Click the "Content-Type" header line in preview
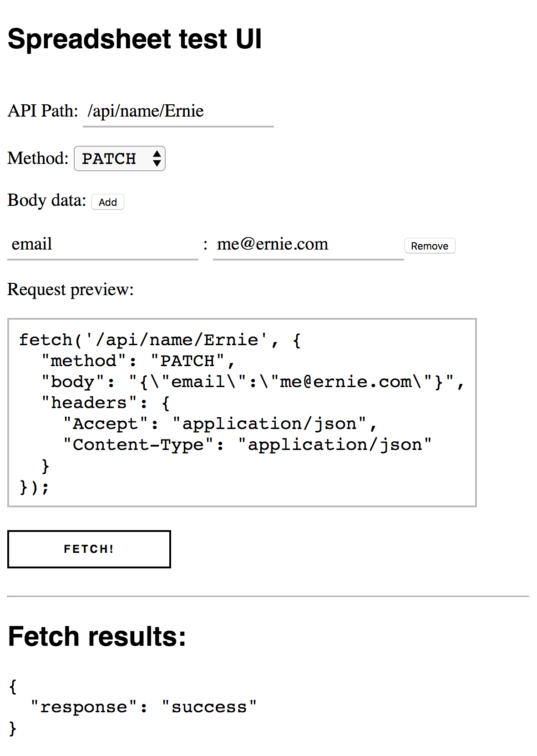The height and width of the screenshot is (756, 537). coord(248,444)
